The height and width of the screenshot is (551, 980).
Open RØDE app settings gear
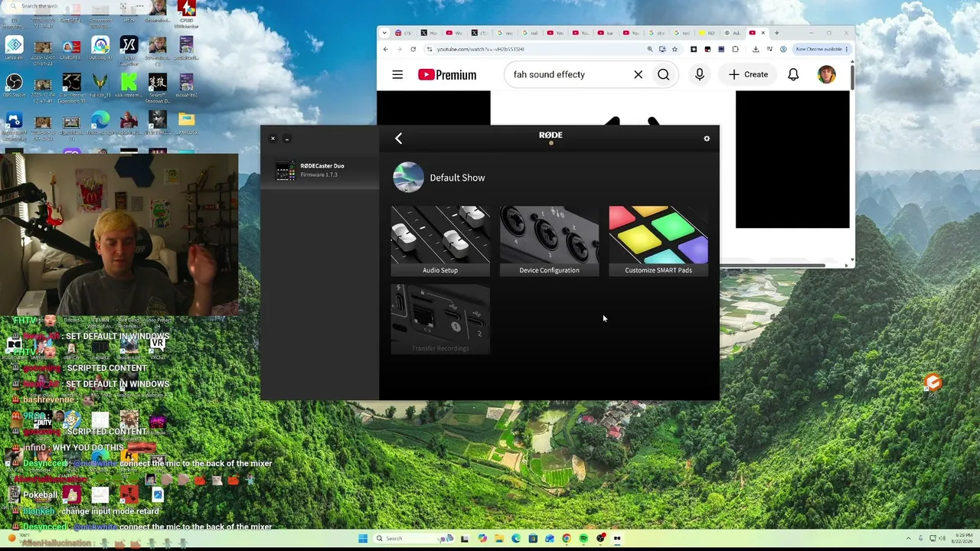pos(707,139)
